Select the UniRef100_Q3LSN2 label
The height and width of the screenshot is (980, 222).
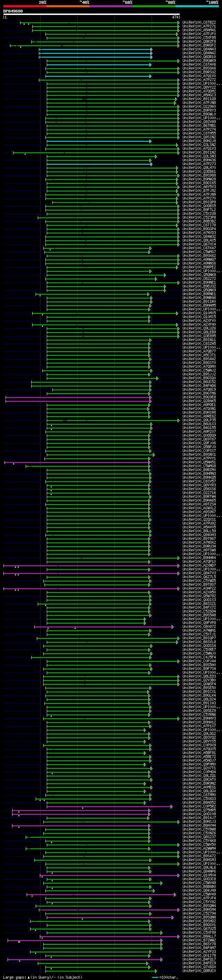tap(199, 145)
